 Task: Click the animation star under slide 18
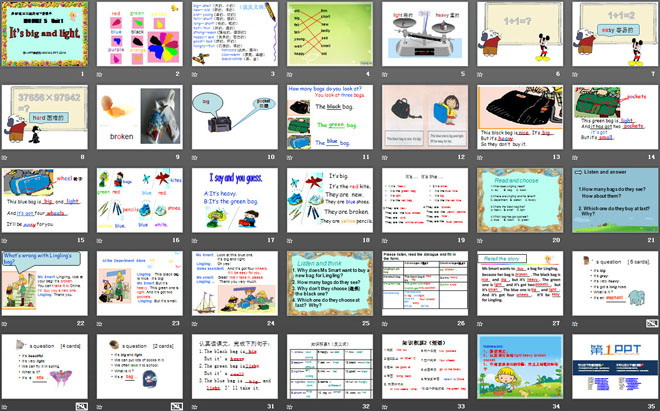(290, 241)
